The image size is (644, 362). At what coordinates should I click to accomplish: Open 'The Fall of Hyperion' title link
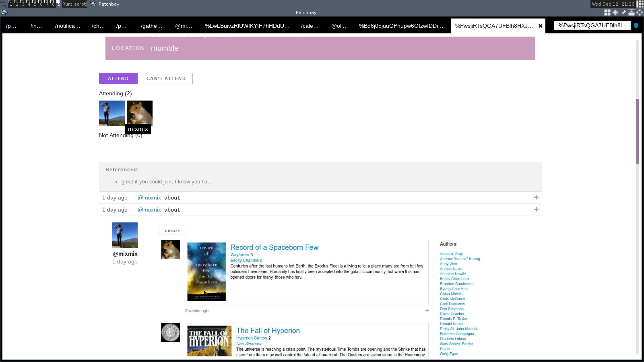coord(268,331)
